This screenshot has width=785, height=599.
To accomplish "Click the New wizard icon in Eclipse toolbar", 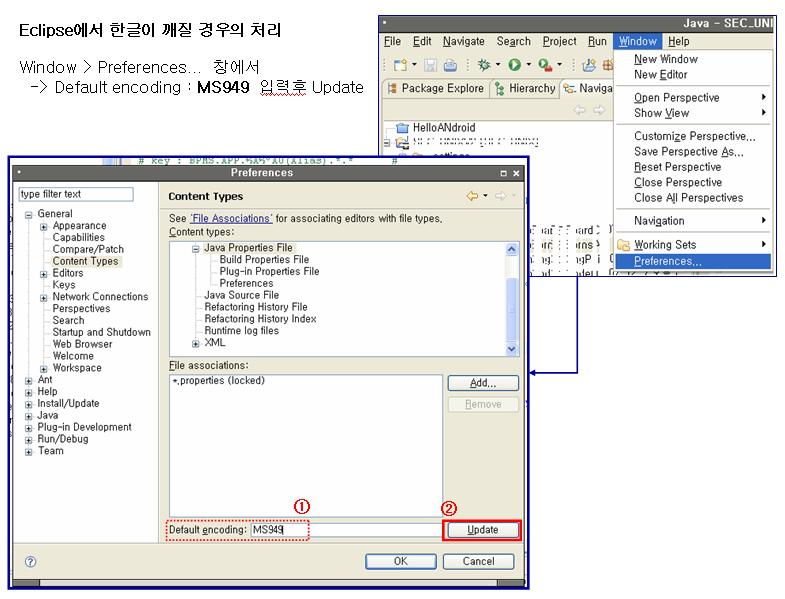I will (x=401, y=65).
